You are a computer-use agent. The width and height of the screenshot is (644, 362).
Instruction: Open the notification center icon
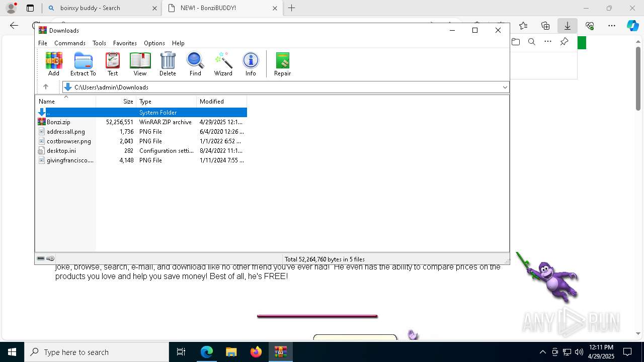click(x=627, y=352)
